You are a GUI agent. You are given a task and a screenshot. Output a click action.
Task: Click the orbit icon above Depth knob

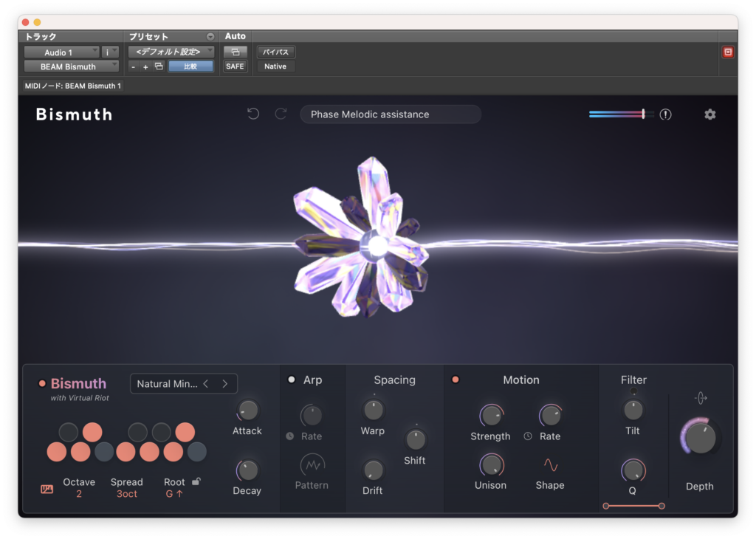[x=701, y=398]
